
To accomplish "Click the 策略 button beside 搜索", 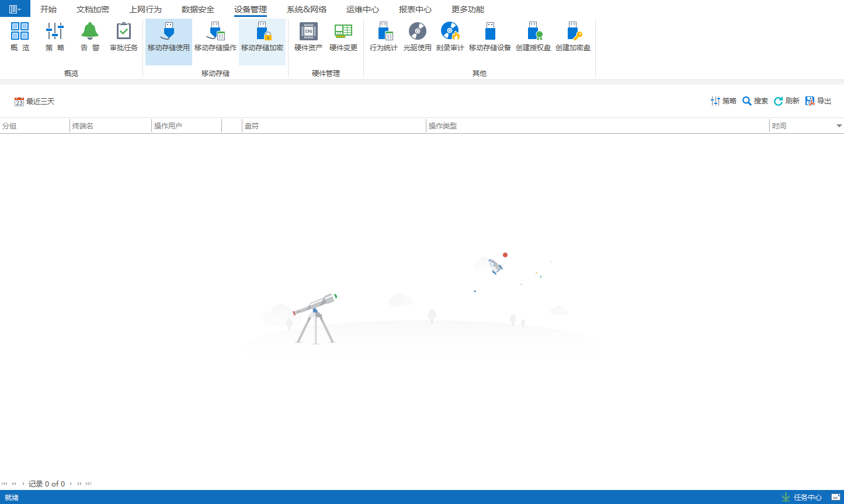I will click(724, 101).
